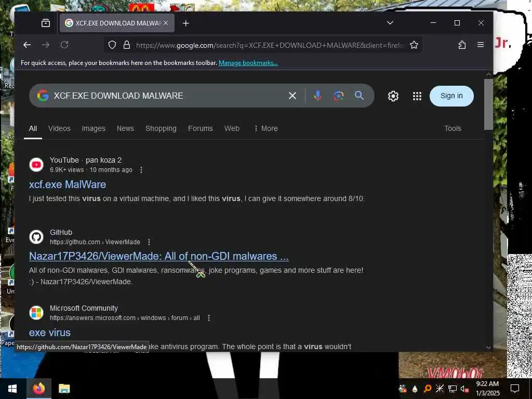This screenshot has height=399, width=532.
Task: Click scrollbar down arrow
Action: (488, 348)
